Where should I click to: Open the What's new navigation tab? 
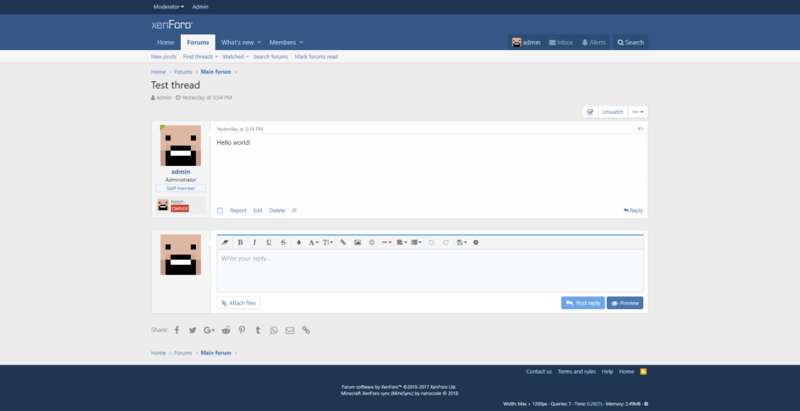[240, 42]
